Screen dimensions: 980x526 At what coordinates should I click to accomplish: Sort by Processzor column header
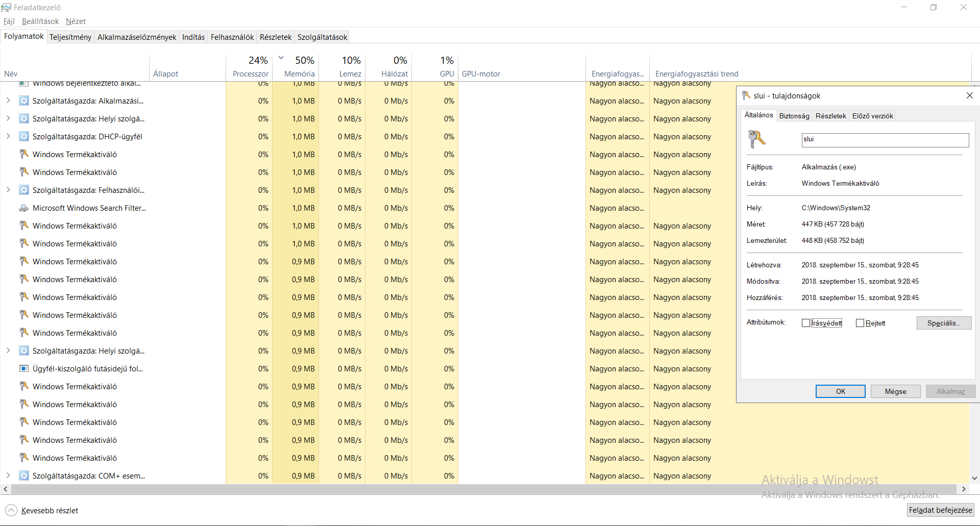tap(249, 67)
